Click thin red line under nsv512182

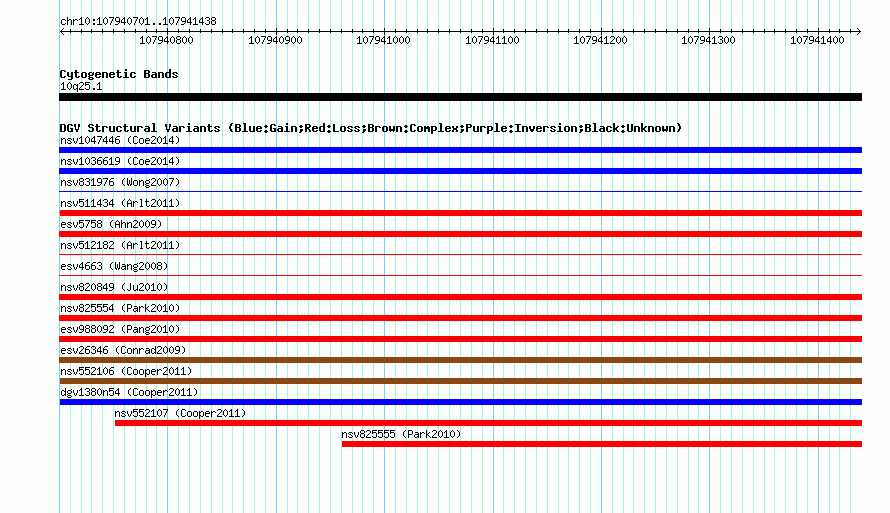pos(460,255)
